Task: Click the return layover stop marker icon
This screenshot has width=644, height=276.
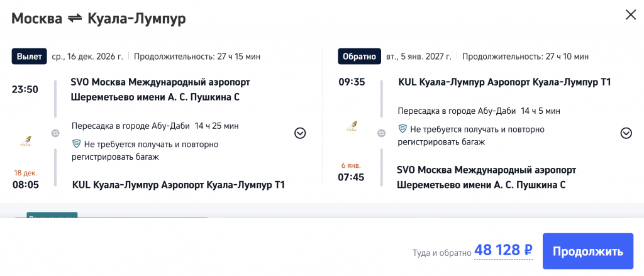Action: pos(380,133)
